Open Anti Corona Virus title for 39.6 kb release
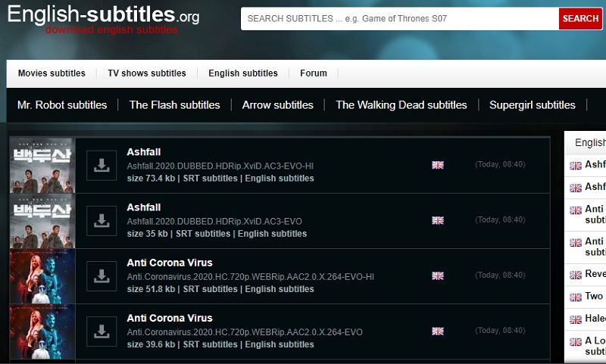The width and height of the screenshot is (606, 364). coord(170,318)
